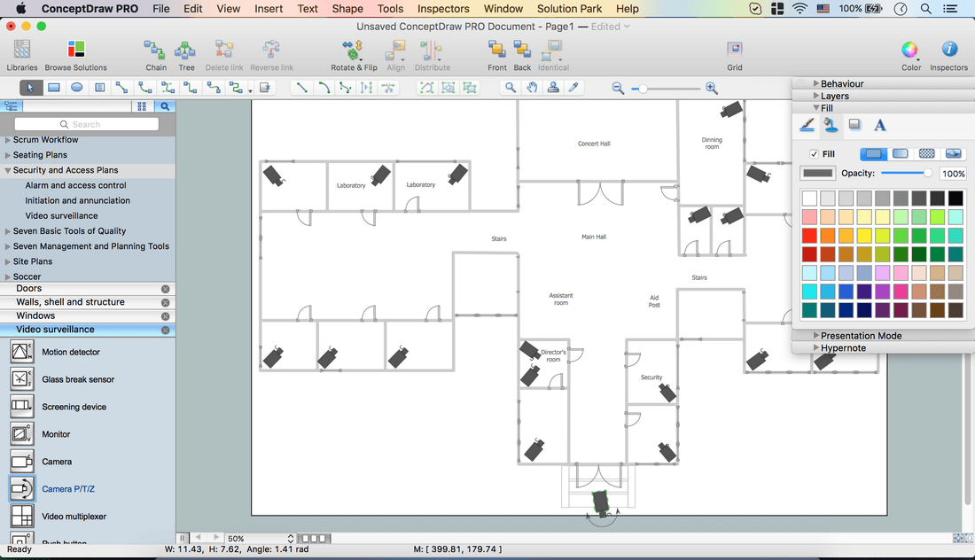Bring the selected object to Front
This screenshot has height=560, width=975.
tap(497, 55)
